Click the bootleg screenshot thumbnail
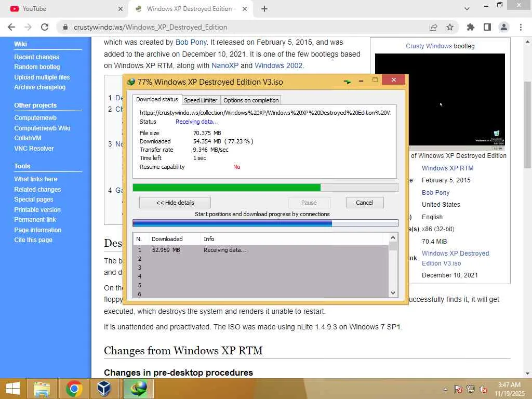Image resolution: width=532 pixels, height=399 pixels. tap(440, 102)
